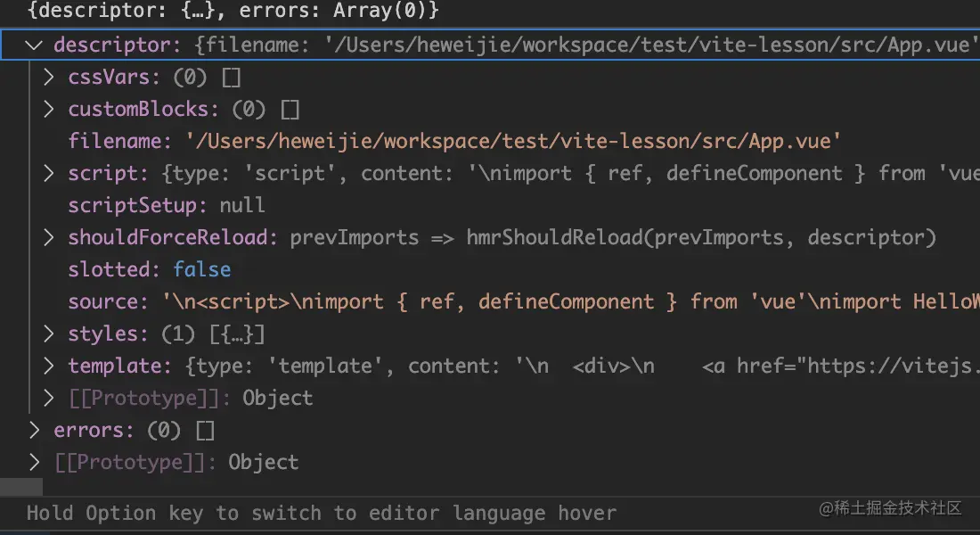The image size is (980, 535).
Task: Click the 'false' value of slotted
Action: tap(202, 269)
